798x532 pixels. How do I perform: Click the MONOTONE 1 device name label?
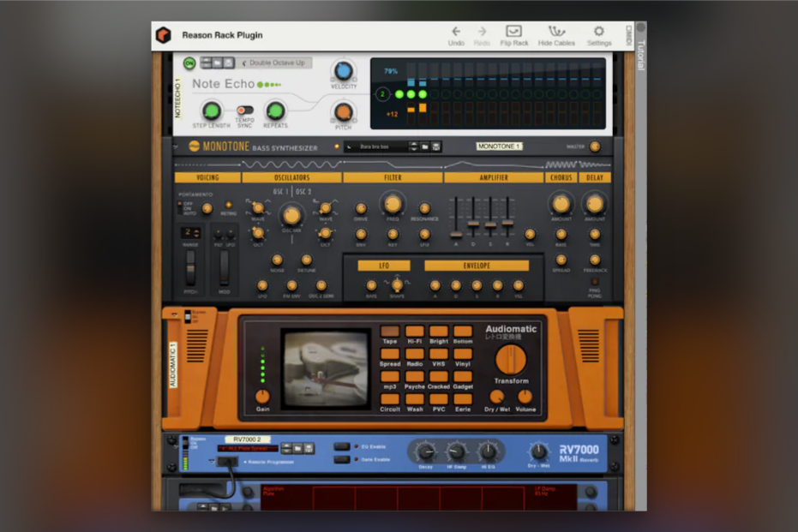pyautogui.click(x=499, y=146)
